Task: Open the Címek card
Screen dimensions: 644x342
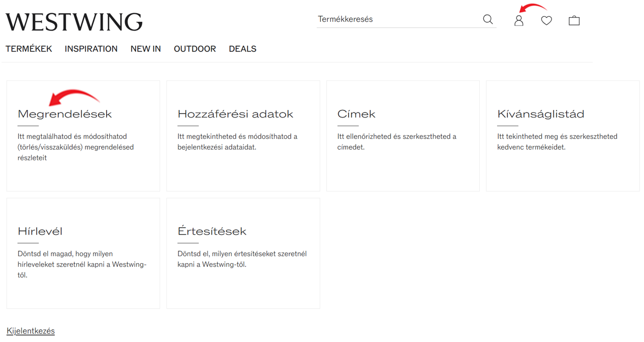Action: click(403, 136)
